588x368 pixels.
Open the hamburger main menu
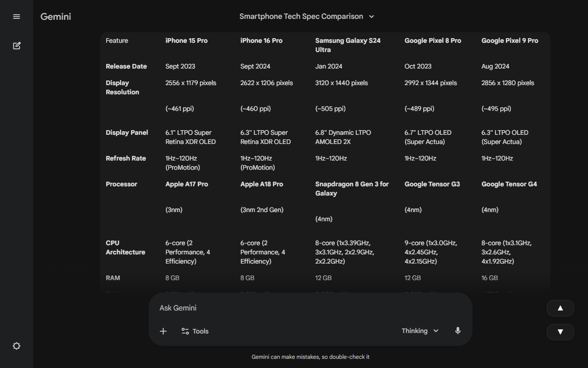[17, 17]
